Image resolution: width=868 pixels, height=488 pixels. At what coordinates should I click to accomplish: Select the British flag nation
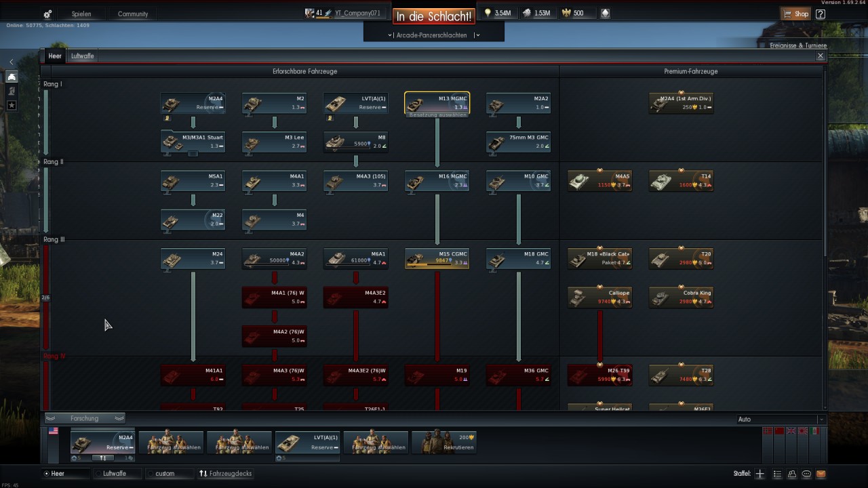791,431
